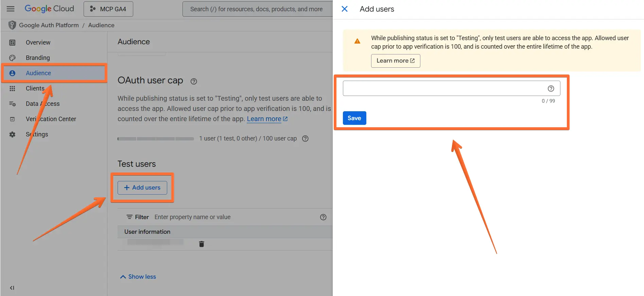Viewport: 644px width, 296px height.
Task: Open Overview in the sidebar
Action: tap(38, 43)
